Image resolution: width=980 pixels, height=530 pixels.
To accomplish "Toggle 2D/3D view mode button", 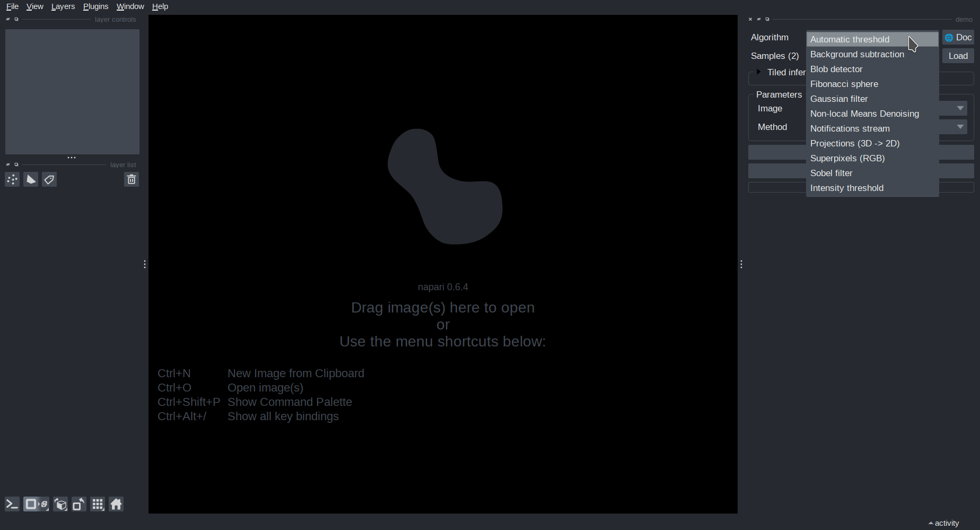I will click(36, 504).
